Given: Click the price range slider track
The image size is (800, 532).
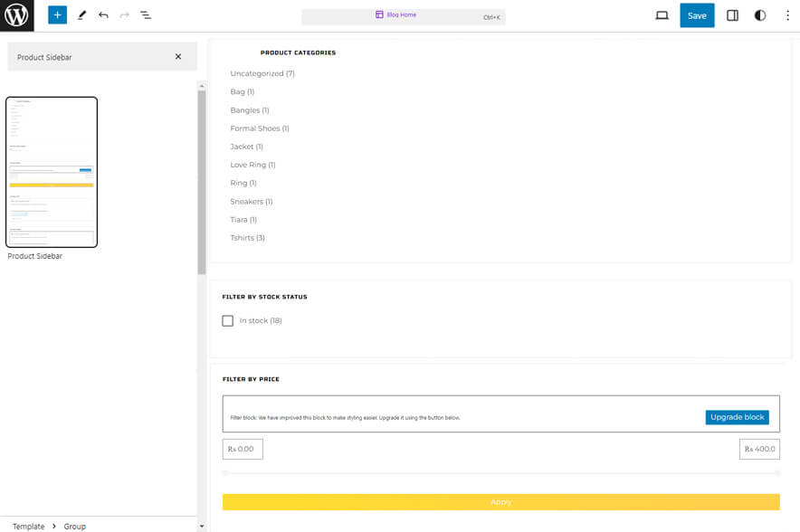Looking at the screenshot, I should pos(501,471).
